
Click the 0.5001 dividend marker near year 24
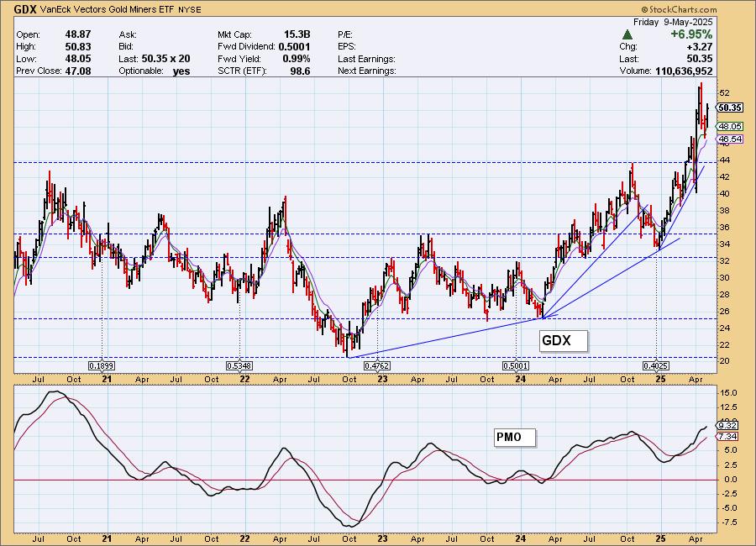click(x=516, y=366)
